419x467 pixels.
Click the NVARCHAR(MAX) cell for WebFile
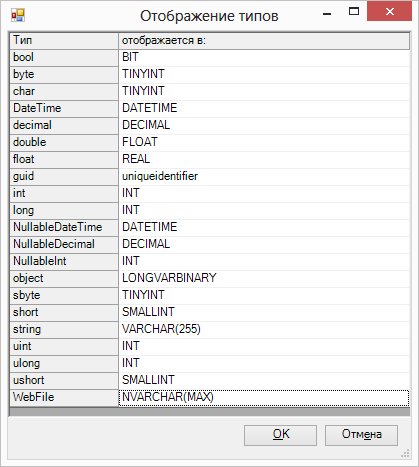[264, 397]
